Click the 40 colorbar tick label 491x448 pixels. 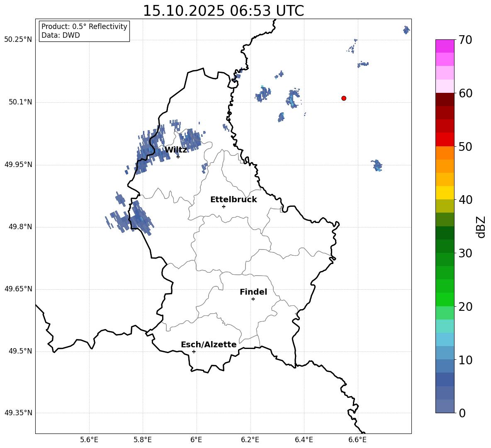coord(466,200)
